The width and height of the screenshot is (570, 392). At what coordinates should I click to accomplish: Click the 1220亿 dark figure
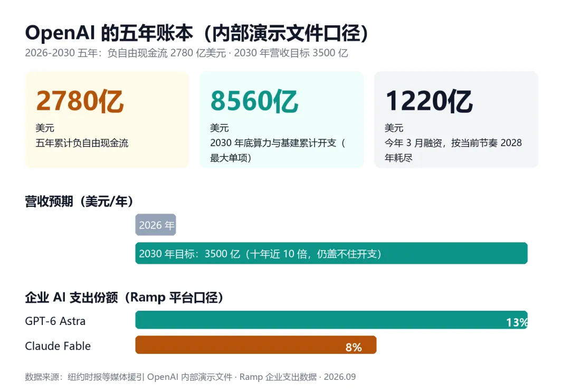pyautogui.click(x=429, y=101)
